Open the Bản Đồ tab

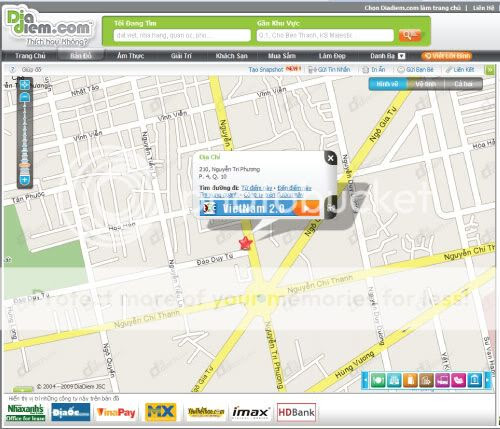pyautogui.click(x=81, y=56)
